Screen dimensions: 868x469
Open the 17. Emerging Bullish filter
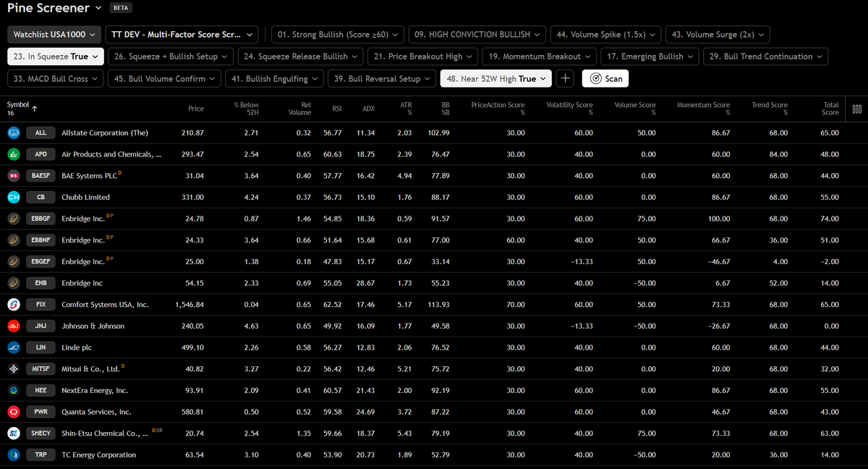[x=650, y=56]
